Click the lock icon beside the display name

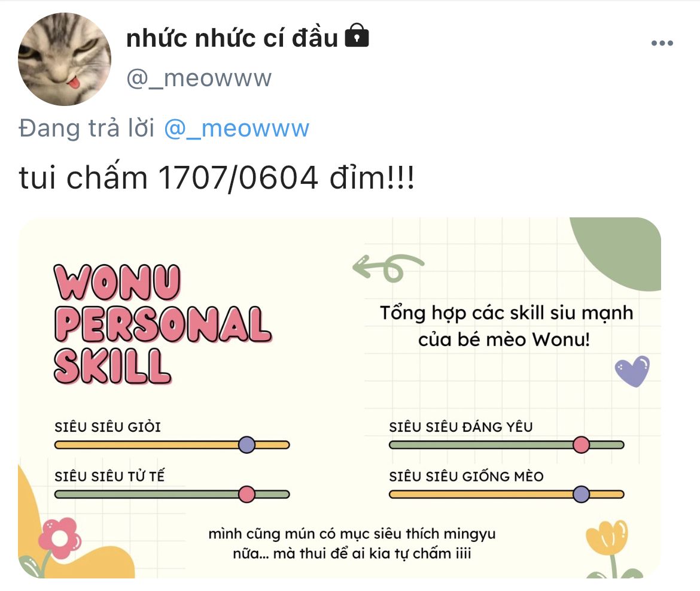point(357,35)
